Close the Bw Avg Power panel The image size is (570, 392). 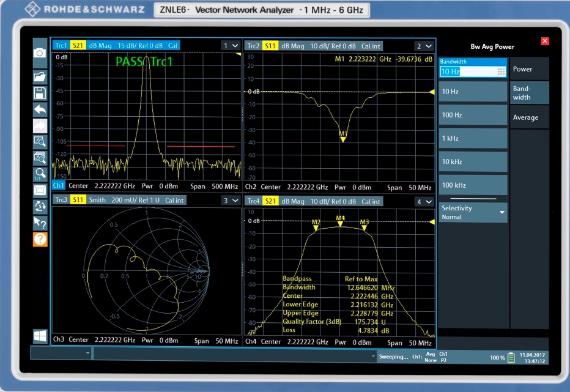(545, 41)
